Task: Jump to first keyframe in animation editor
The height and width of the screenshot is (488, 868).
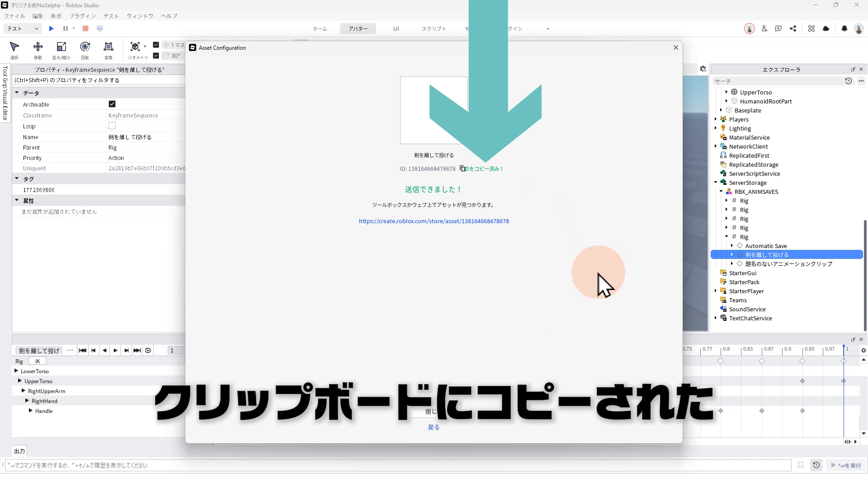Action: [x=82, y=350]
